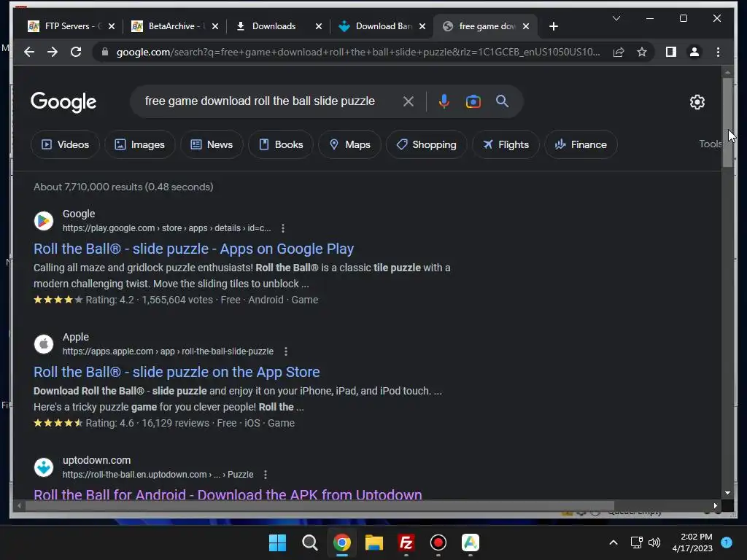Open the tab search dropdown
The height and width of the screenshot is (560, 747).
[x=616, y=18]
